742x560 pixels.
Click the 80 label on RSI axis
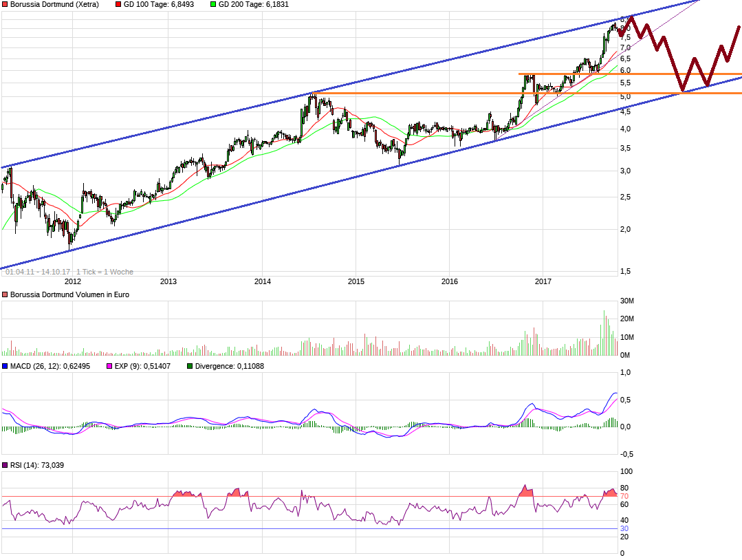624,488
